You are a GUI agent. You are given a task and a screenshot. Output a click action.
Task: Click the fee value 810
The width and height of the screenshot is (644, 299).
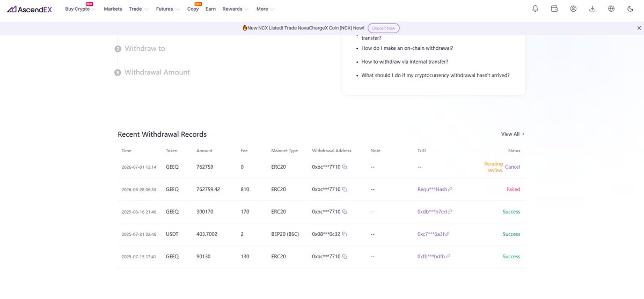click(245, 190)
